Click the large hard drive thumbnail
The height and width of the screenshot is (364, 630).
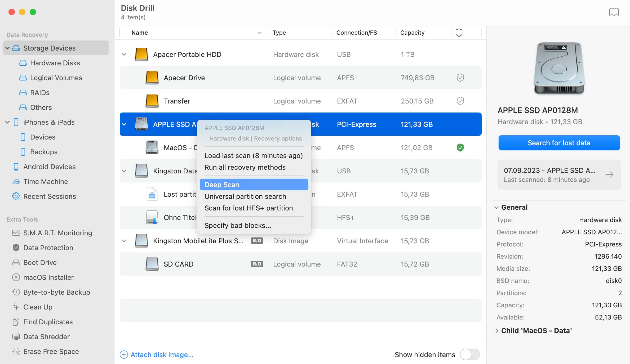(x=559, y=68)
